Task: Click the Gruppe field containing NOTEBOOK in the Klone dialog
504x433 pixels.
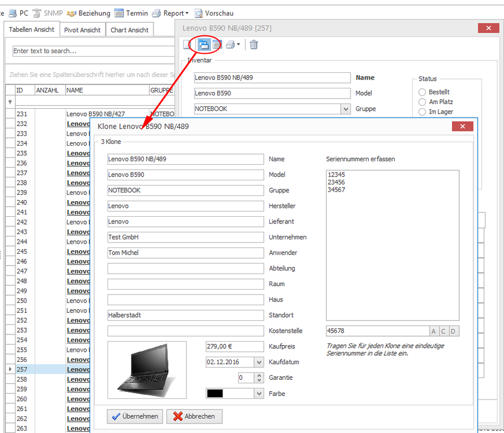Action: (186, 191)
